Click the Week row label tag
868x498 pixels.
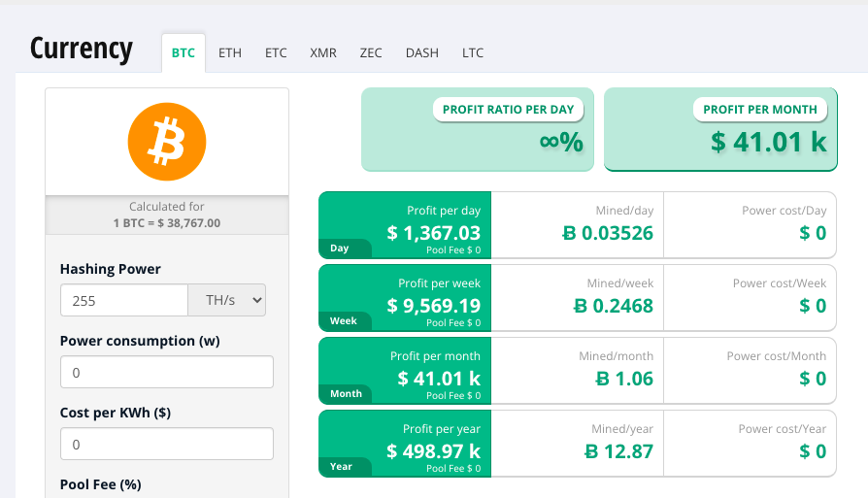click(345, 321)
